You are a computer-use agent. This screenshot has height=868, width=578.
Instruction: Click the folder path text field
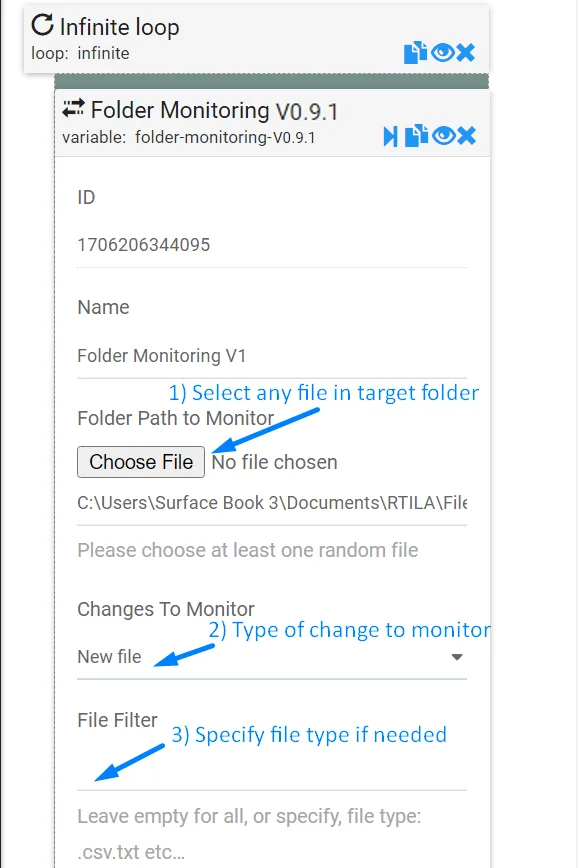(272, 503)
